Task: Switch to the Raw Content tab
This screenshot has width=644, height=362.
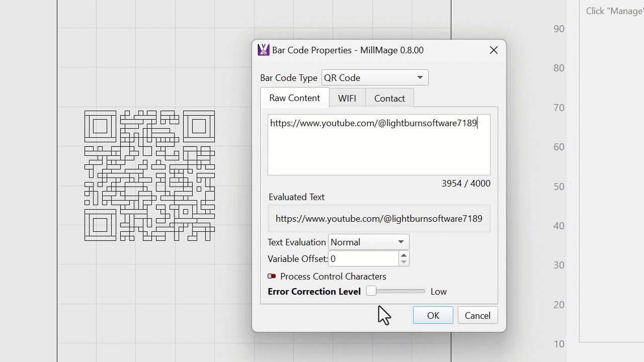Action: [x=294, y=98]
